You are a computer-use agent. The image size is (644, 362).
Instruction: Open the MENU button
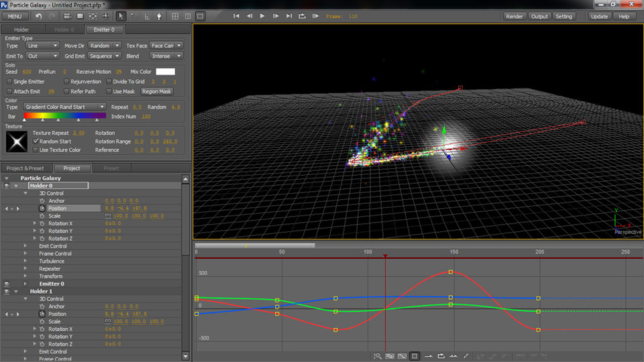click(15, 16)
